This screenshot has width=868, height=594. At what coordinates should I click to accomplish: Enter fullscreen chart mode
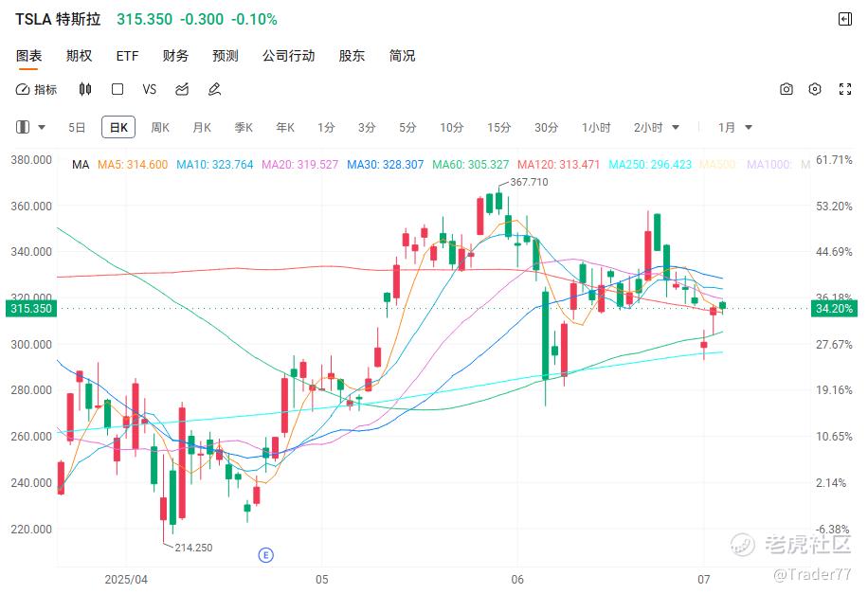point(844,89)
